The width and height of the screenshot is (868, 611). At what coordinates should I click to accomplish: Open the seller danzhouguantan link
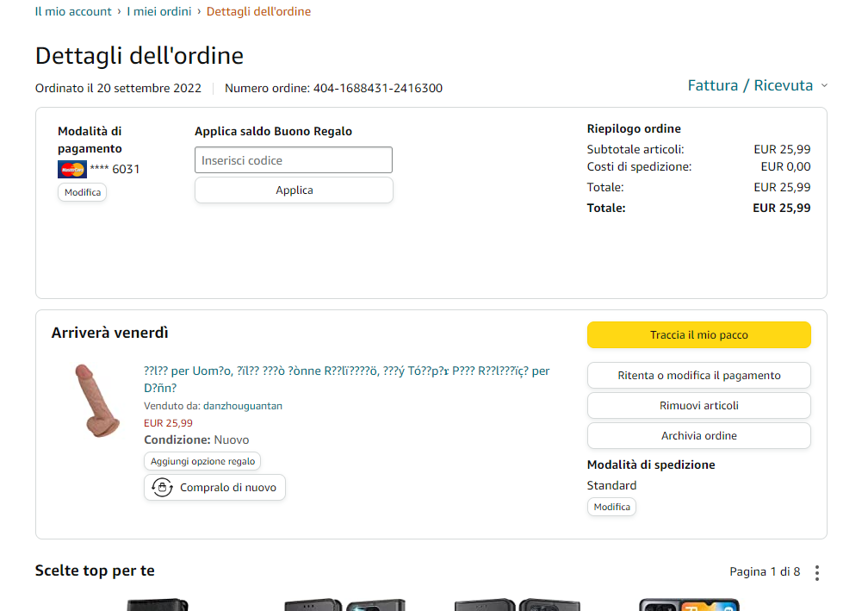(243, 406)
